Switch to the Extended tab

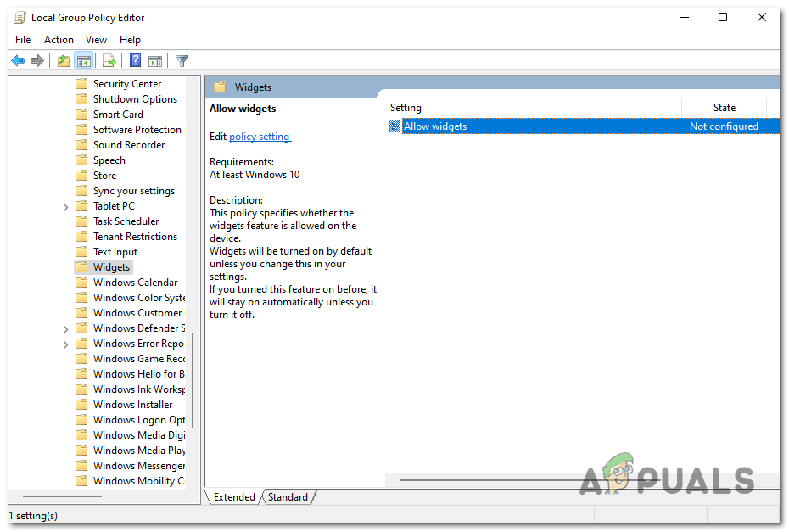[x=234, y=496]
